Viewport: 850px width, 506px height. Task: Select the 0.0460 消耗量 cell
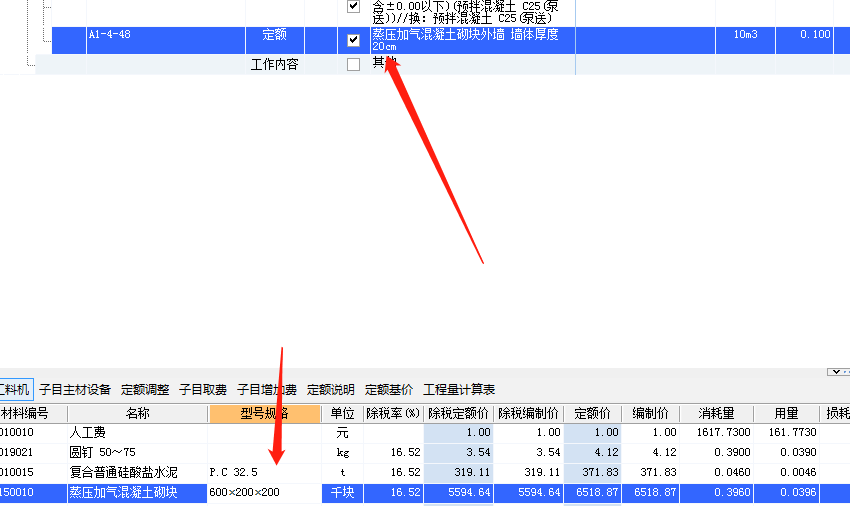click(x=717, y=472)
